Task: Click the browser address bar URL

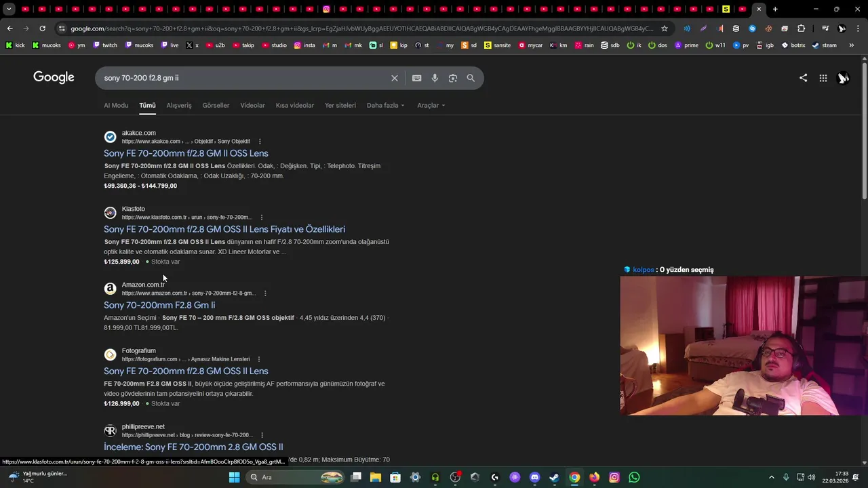Action: [362, 28]
